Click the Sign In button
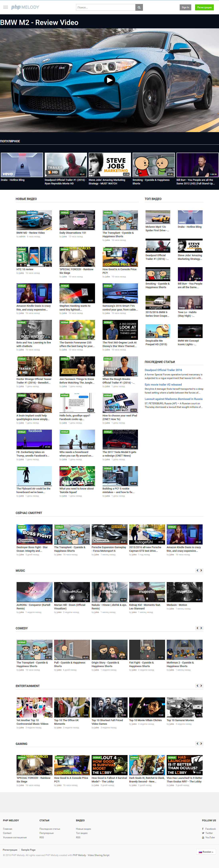Image resolution: width=219 pixels, height=868 pixels. click(x=185, y=7)
